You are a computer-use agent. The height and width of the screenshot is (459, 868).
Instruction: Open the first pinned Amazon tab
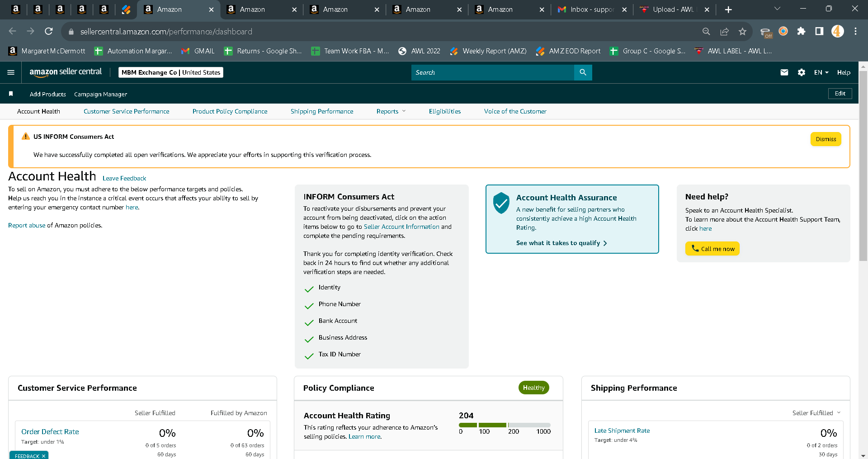pos(15,9)
